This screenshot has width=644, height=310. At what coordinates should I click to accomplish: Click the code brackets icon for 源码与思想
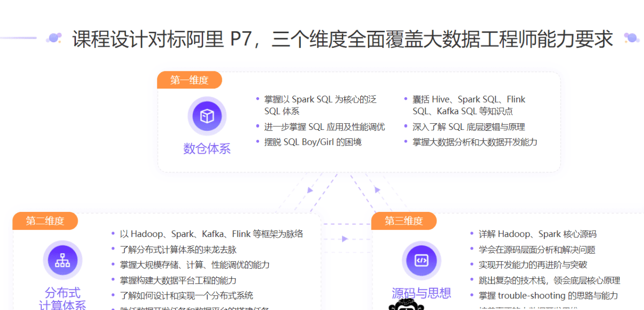coord(422,260)
